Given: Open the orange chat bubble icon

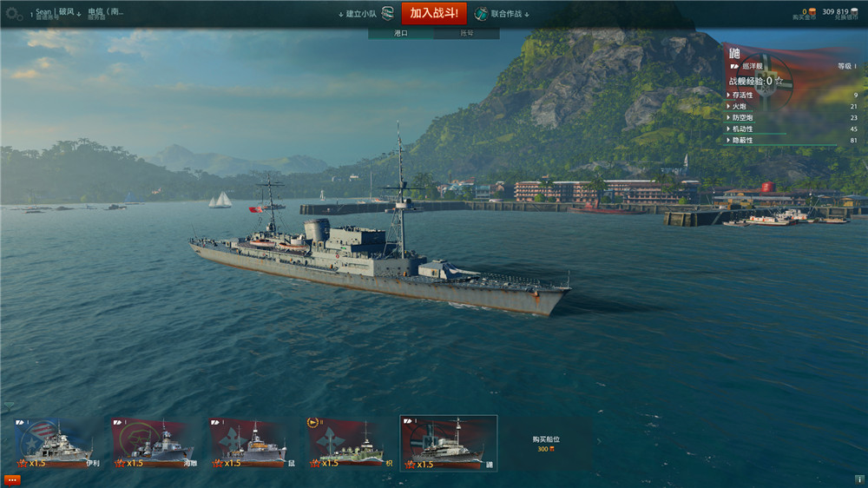Looking at the screenshot, I should pyautogui.click(x=11, y=479).
